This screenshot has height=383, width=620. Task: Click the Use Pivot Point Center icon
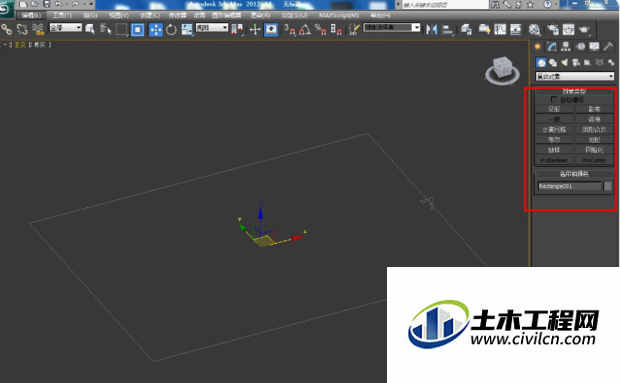237,30
